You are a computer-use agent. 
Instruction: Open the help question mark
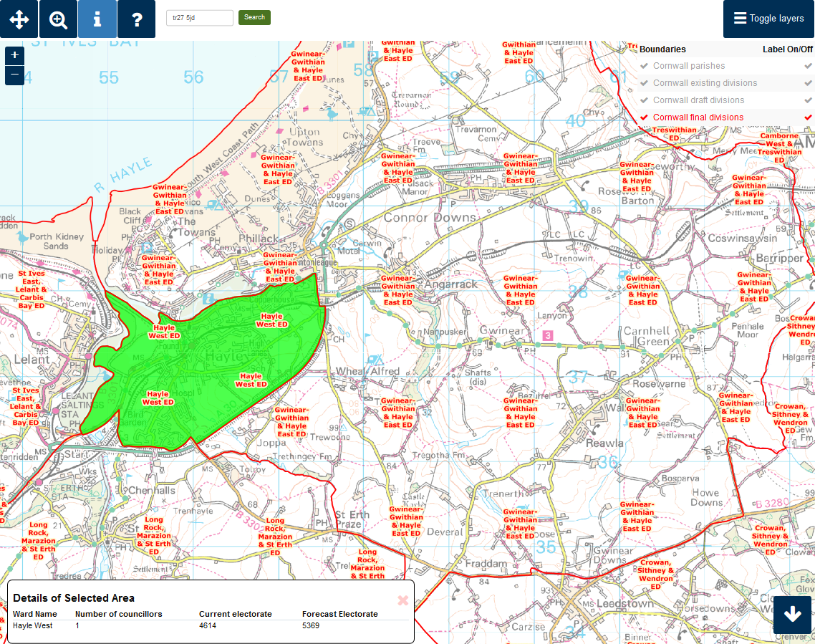tap(136, 19)
